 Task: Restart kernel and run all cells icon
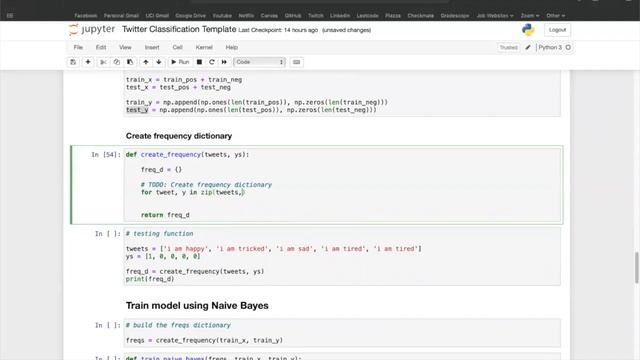coord(224,62)
